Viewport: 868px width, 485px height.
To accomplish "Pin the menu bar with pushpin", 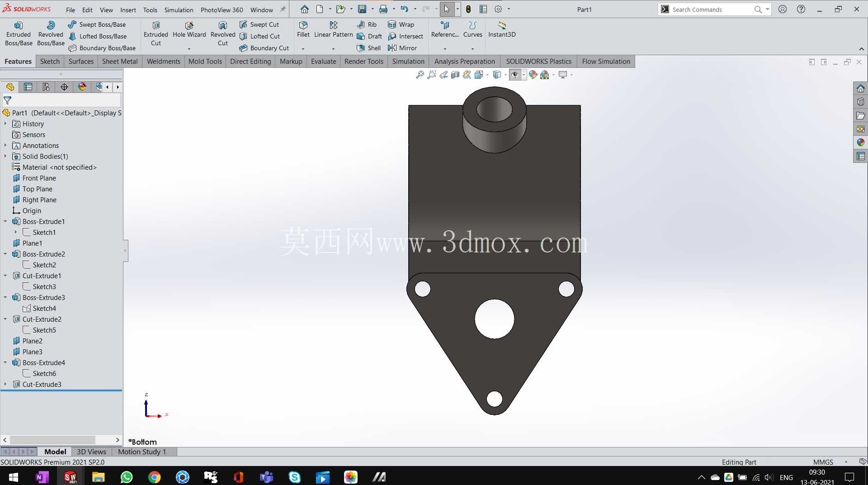I will click(283, 9).
